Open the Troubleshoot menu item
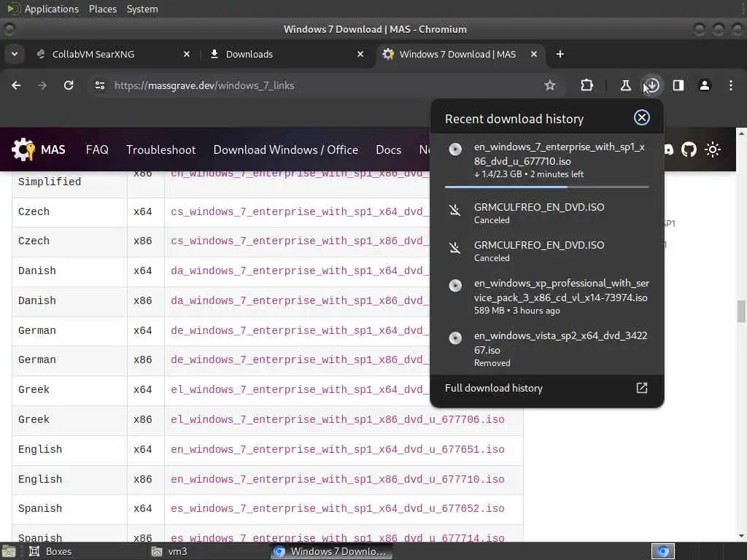Image resolution: width=747 pixels, height=560 pixels. click(161, 149)
